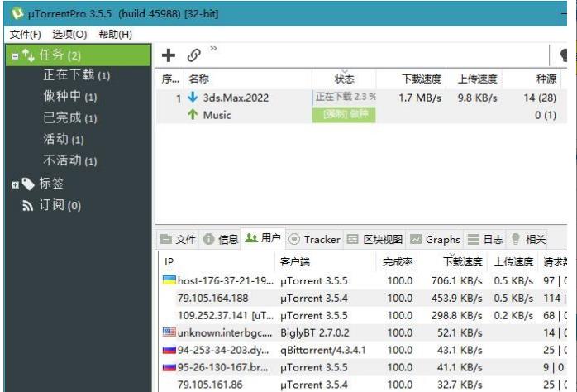Click the labels tag icon
The width and height of the screenshot is (577, 392).
coord(28,184)
